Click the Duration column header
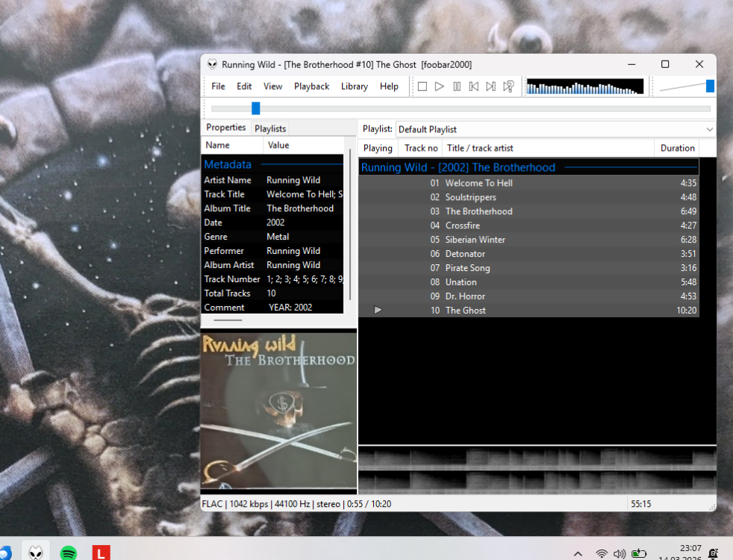The height and width of the screenshot is (560, 733). 677,148
